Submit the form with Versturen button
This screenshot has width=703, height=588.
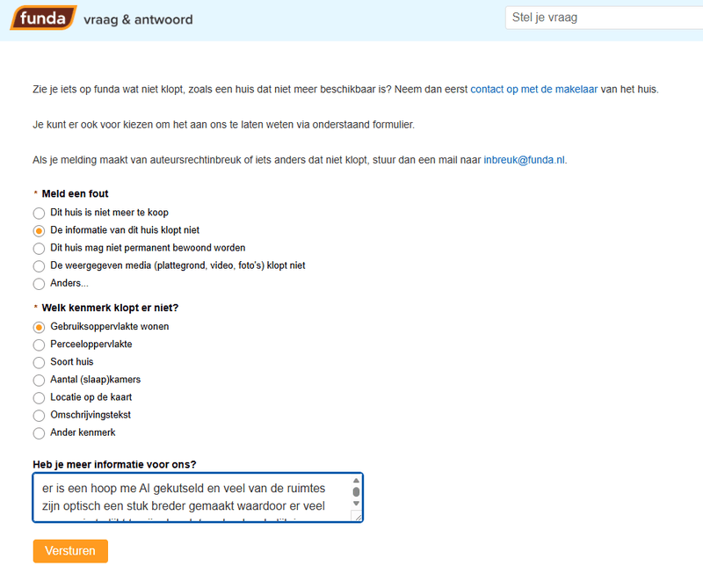(x=70, y=551)
